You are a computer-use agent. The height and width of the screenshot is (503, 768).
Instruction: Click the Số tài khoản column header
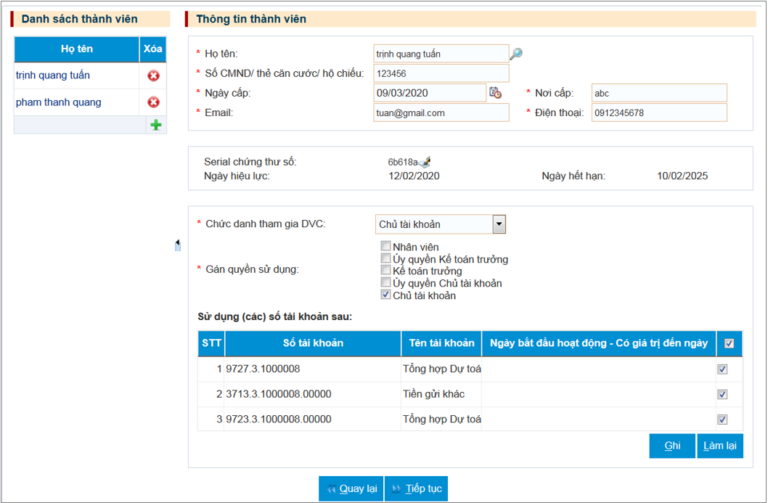coord(313,343)
